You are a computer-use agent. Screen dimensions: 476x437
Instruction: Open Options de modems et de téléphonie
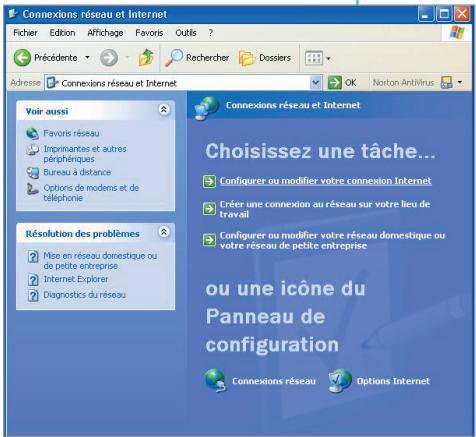point(91,193)
